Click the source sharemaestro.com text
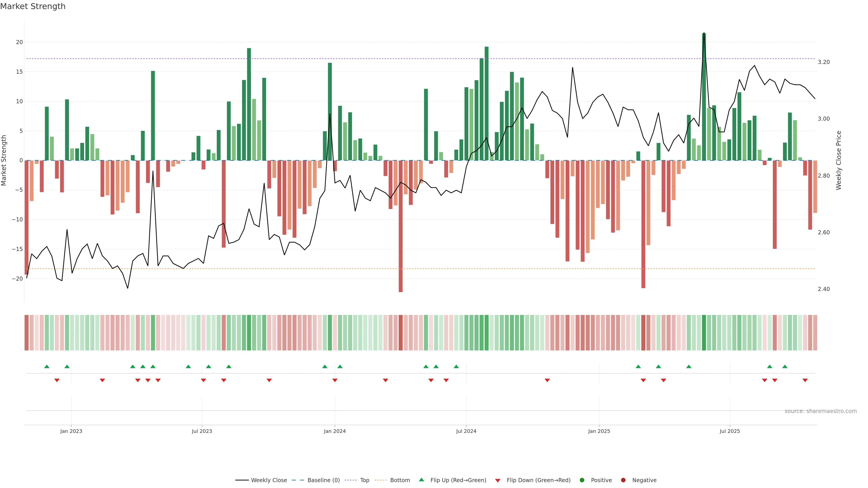 (x=821, y=411)
